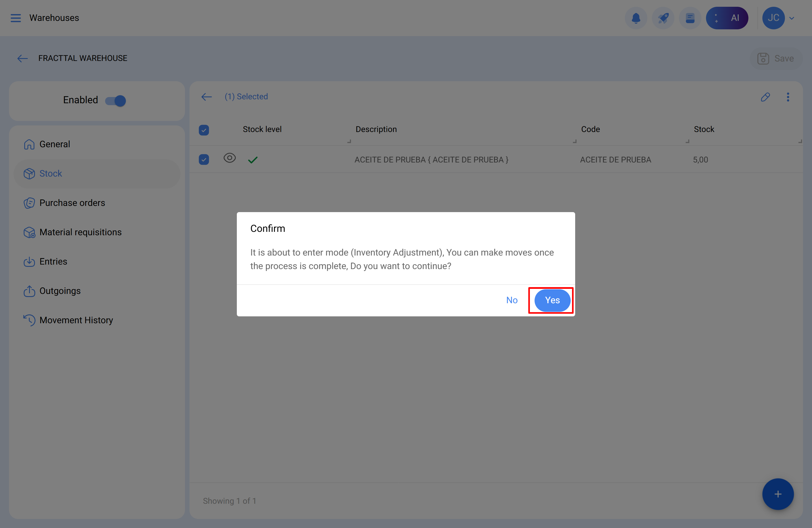
Task: Open the Purchase orders section
Action: 72,203
